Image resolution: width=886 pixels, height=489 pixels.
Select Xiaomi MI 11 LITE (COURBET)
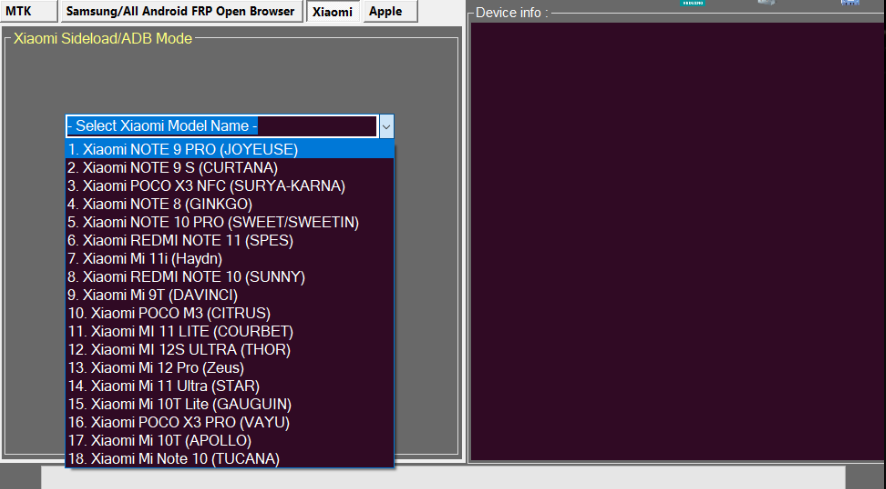point(230,331)
